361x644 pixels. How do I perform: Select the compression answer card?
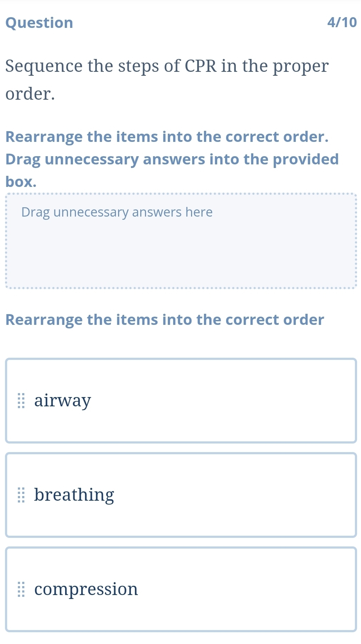[215, 589]
